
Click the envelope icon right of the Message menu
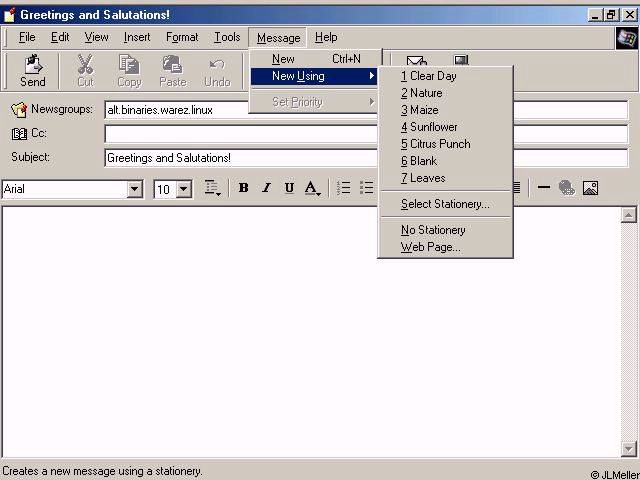(416, 60)
